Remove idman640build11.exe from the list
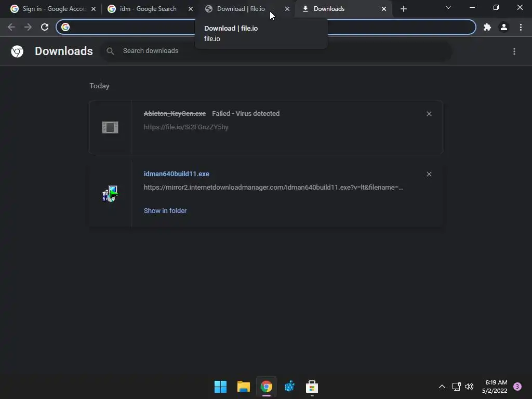 [x=429, y=174]
